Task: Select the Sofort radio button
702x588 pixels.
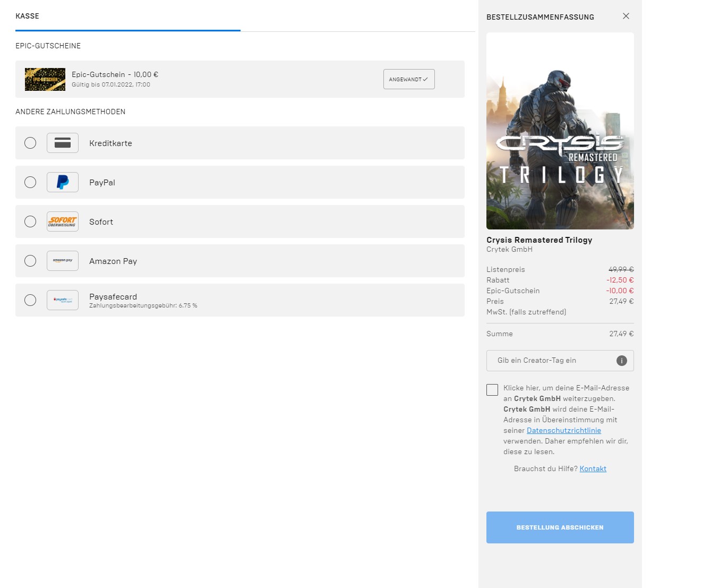Action: (x=30, y=221)
